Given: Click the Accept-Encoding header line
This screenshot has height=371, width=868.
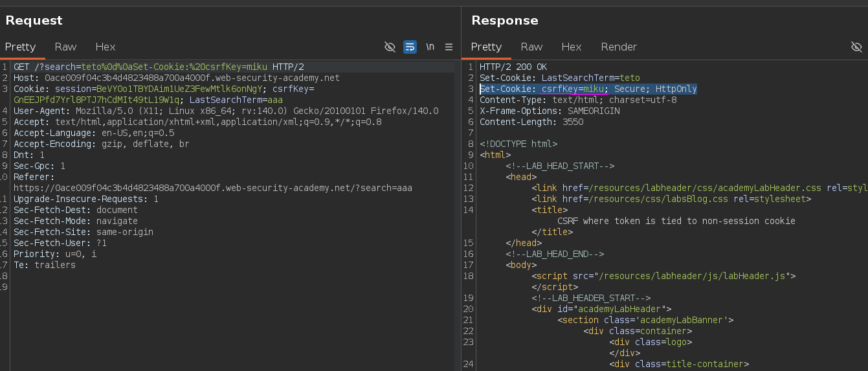Looking at the screenshot, I should click(x=101, y=144).
